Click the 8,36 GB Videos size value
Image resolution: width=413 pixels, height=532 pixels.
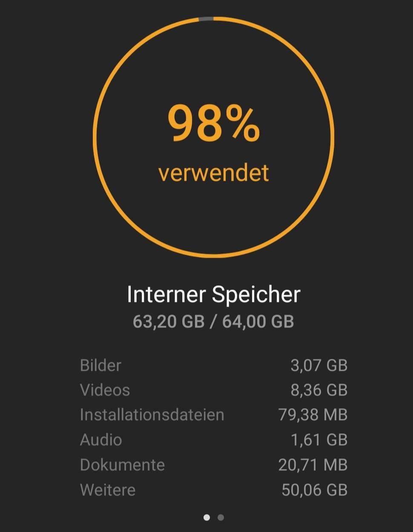pyautogui.click(x=319, y=390)
